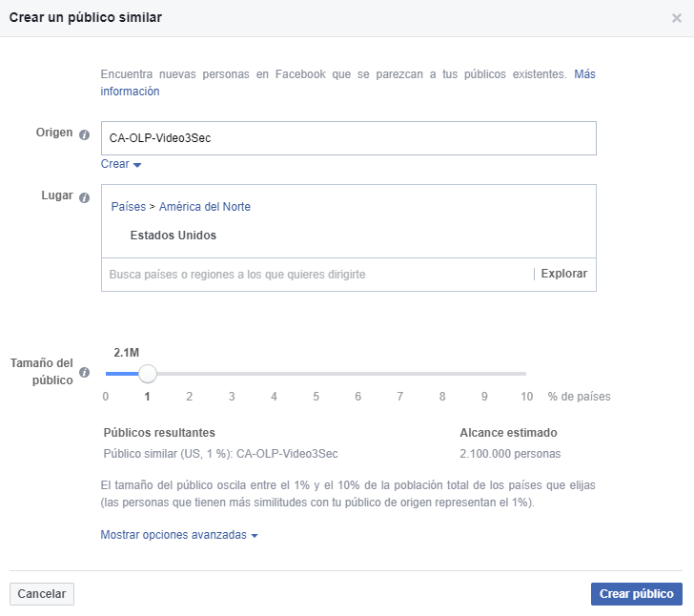Click the Origen field with CA-OLP-Video3Sec

(x=348, y=138)
